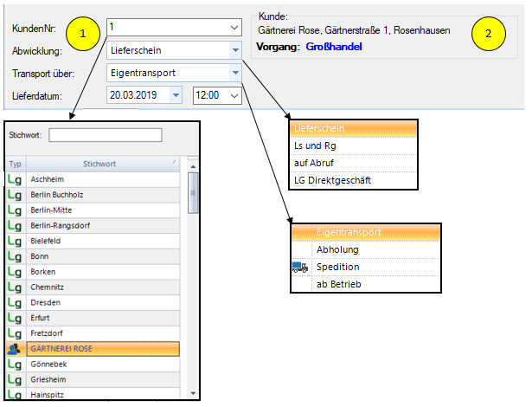Sort list by Stichwort column header
Viewport: 532px width, 407px height.
click(x=99, y=164)
